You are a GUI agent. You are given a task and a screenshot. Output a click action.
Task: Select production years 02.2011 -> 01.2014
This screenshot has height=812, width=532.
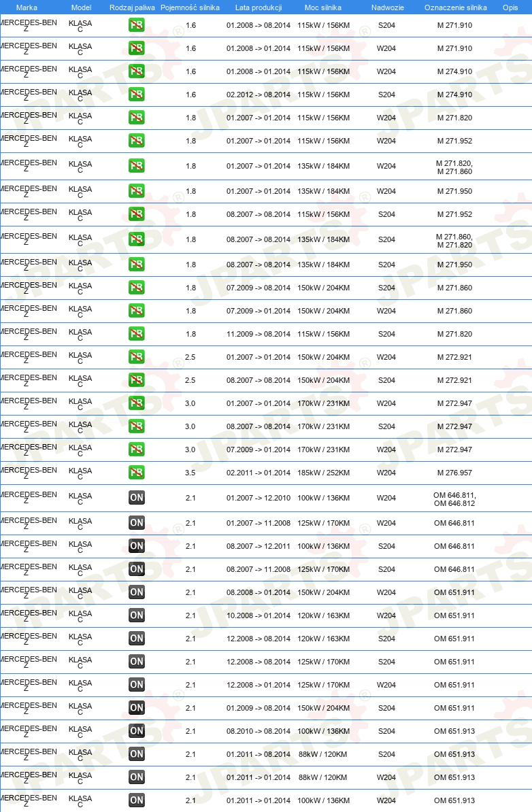click(259, 472)
